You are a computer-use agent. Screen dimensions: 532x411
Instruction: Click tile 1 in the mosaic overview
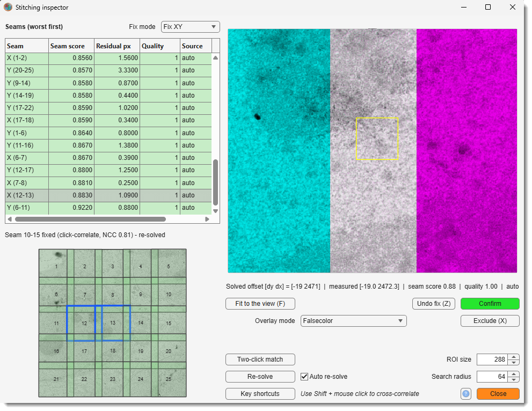[56, 267]
